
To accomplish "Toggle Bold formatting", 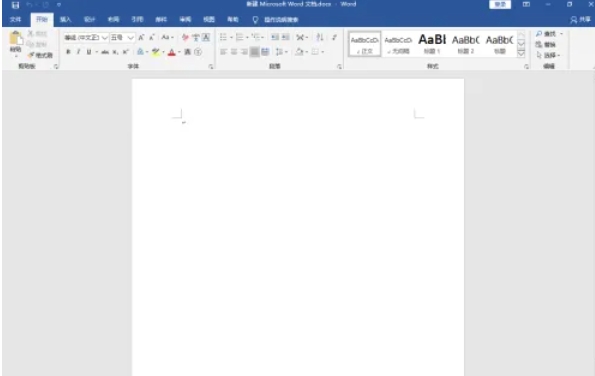I will pos(68,52).
